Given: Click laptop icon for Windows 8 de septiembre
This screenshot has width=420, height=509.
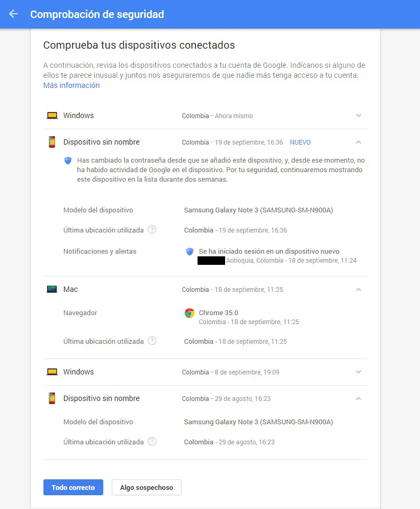Looking at the screenshot, I should coord(52,372).
